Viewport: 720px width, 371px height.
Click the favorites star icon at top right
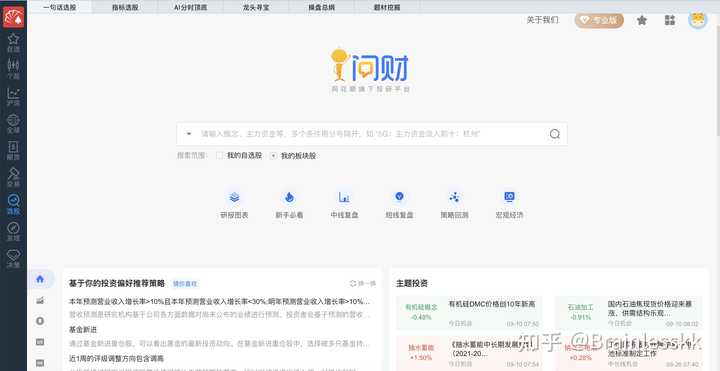click(642, 20)
